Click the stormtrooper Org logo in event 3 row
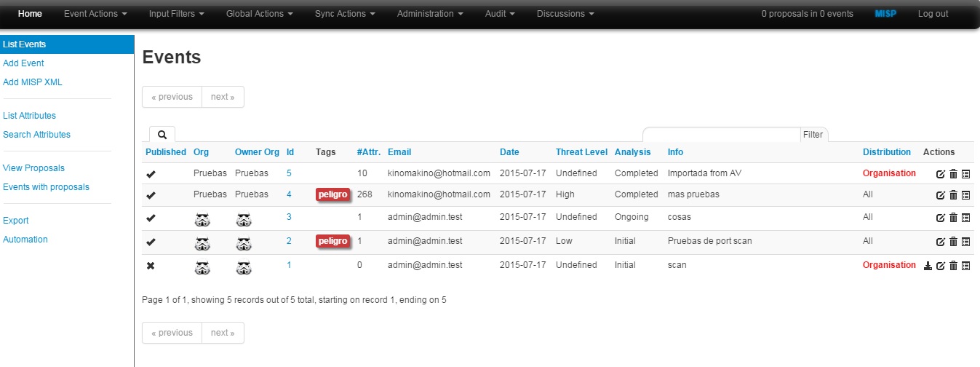 tap(202, 218)
